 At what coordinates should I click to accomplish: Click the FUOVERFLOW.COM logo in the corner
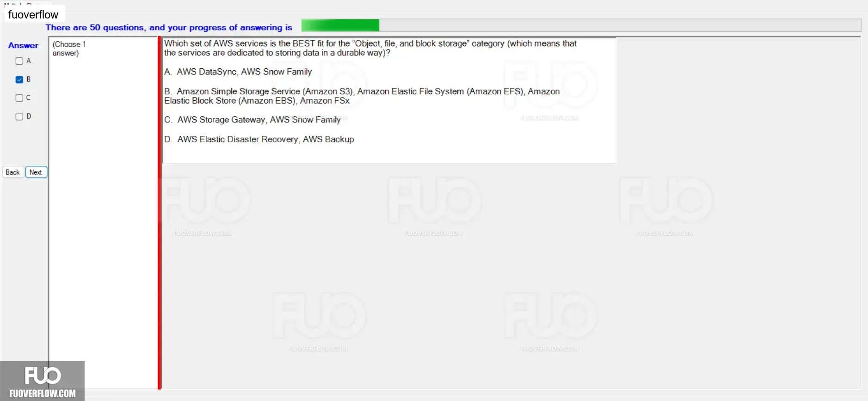(43, 381)
